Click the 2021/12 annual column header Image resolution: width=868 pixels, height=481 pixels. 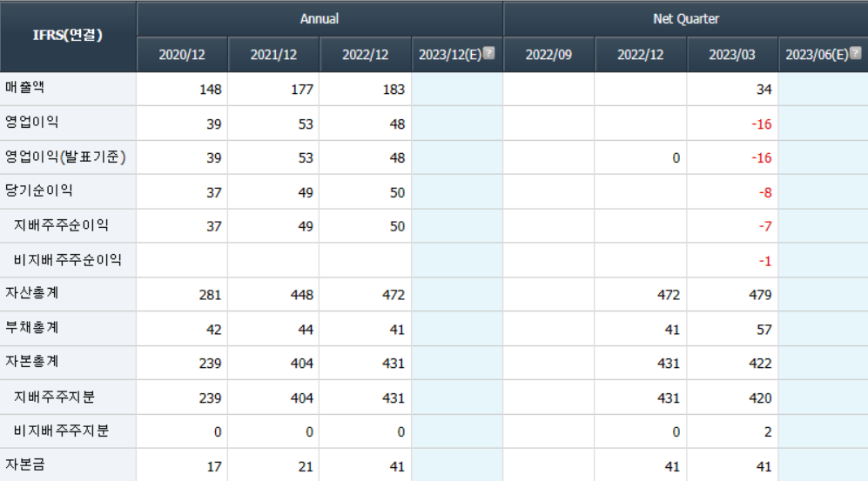point(273,55)
